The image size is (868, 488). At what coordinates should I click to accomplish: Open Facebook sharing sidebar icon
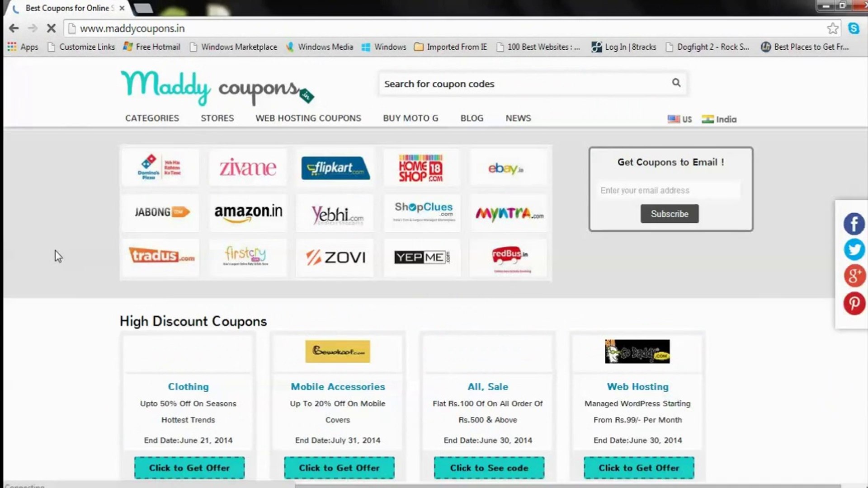pyautogui.click(x=854, y=223)
